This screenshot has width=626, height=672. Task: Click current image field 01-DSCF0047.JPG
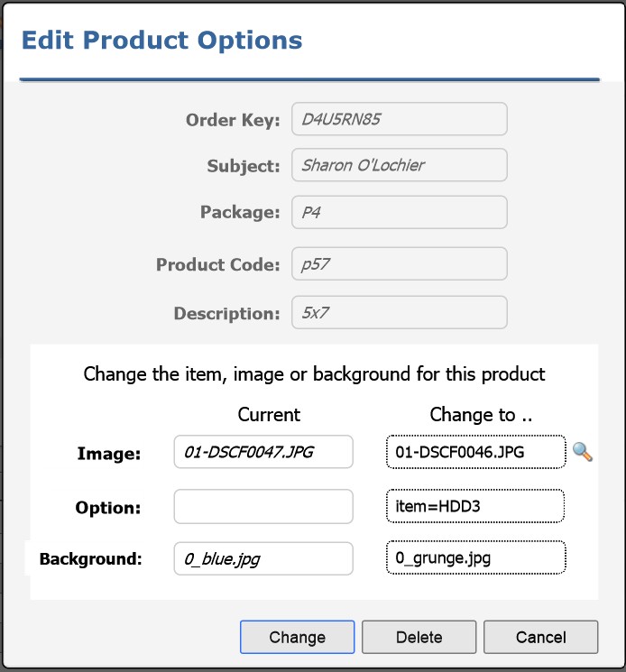262,452
